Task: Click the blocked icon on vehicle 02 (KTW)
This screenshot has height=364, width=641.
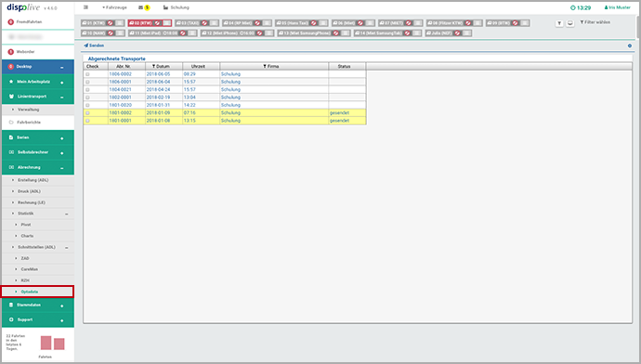Action: tap(157, 23)
